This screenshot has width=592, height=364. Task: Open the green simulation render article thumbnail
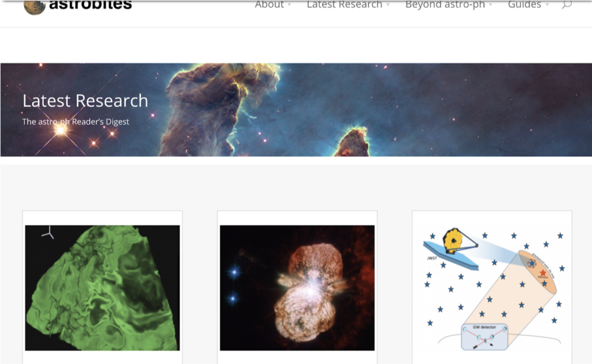point(102,288)
